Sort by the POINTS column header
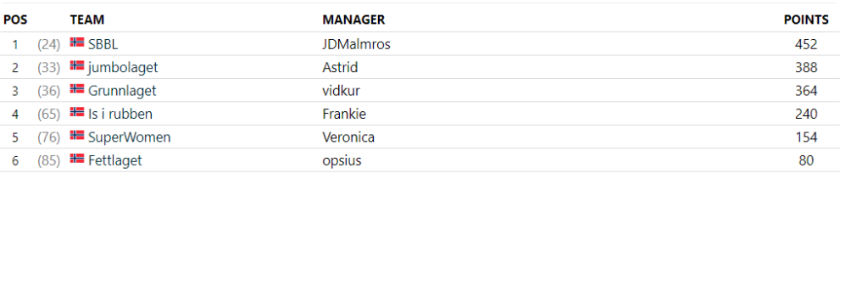This screenshot has height=308, width=868. (x=806, y=20)
